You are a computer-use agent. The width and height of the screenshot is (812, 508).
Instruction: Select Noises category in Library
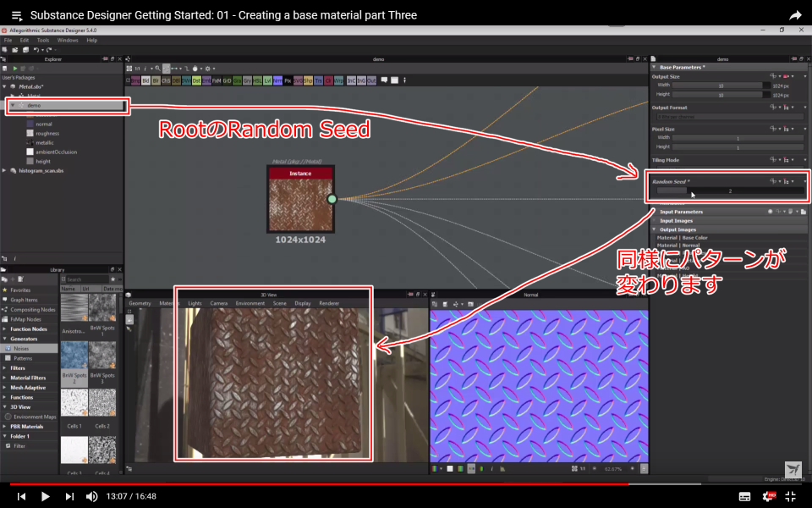click(x=29, y=349)
